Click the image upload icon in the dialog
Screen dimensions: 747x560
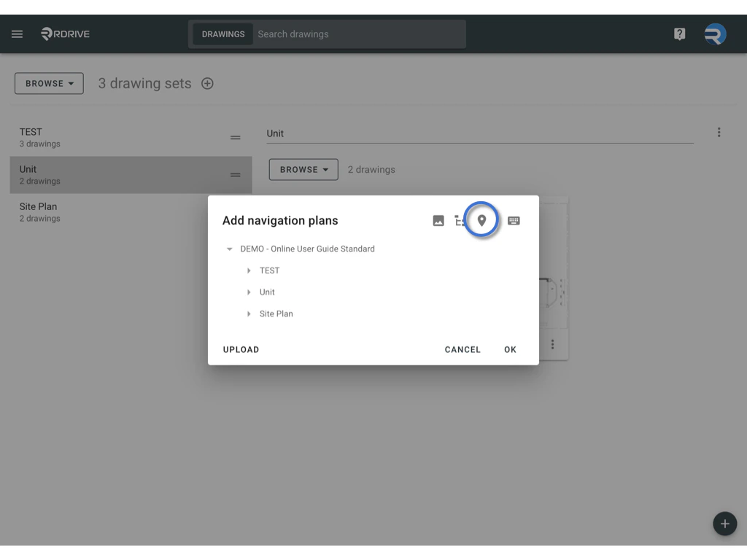(438, 220)
